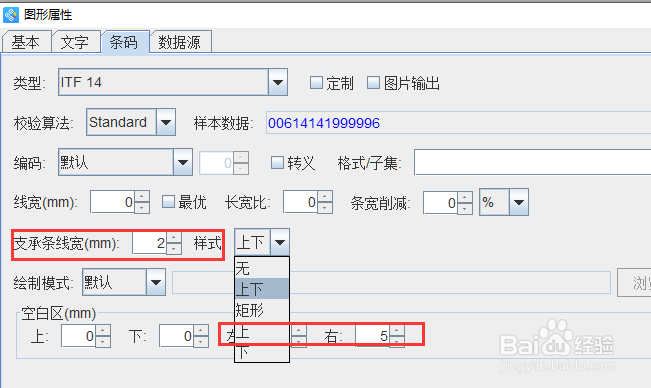This screenshot has height=388, width=651.
Task: Choose 下 in the 样式 list
Action: (262, 352)
